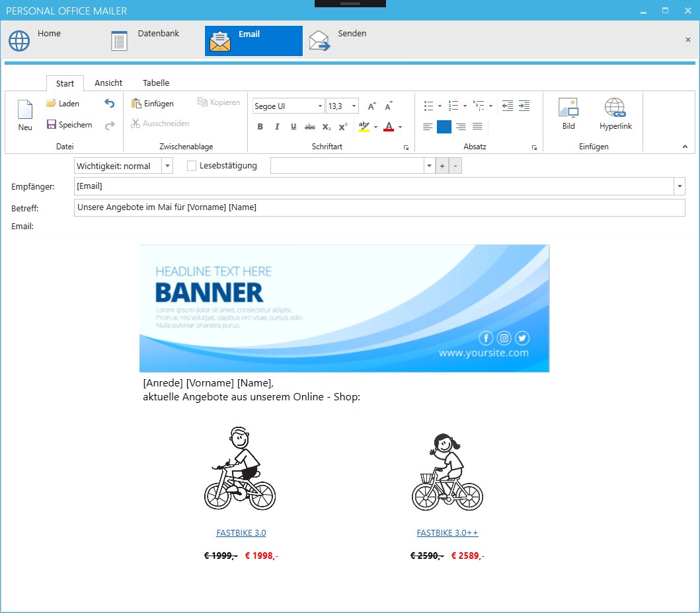This screenshot has width=700, height=613.
Task: Switch to the Tabelle ribbon tab
Action: [156, 83]
